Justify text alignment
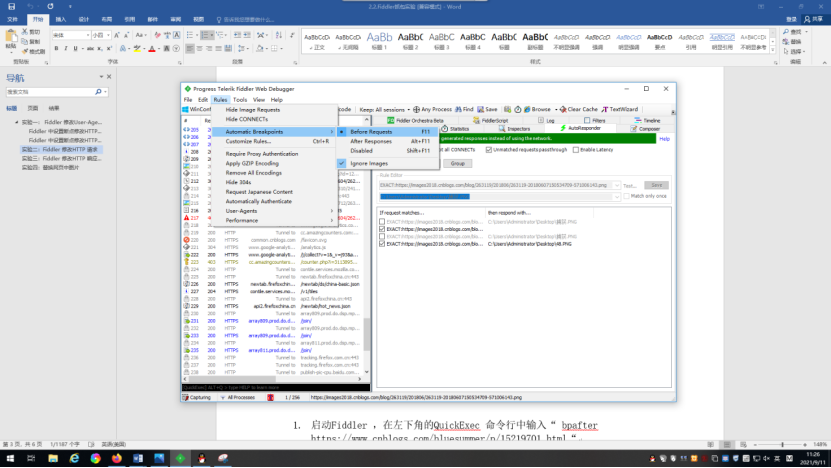831x468 pixels. pyautogui.click(x=218, y=48)
